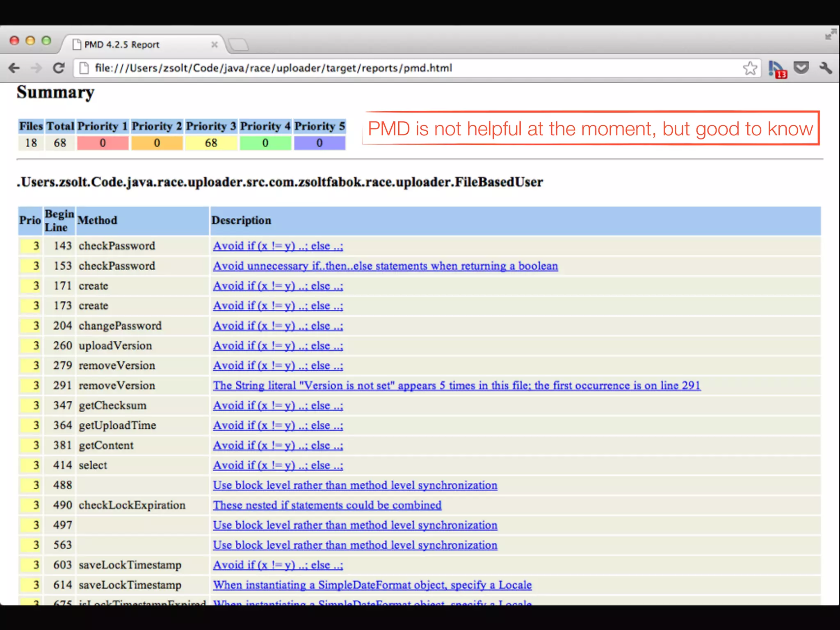Screen dimensions: 840x630
Task: Open the RSS extension icon with badge
Action: [777, 68]
